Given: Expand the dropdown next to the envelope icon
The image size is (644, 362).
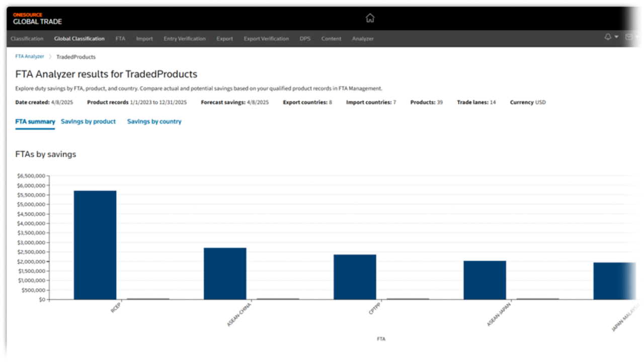Looking at the screenshot, I should point(637,37).
